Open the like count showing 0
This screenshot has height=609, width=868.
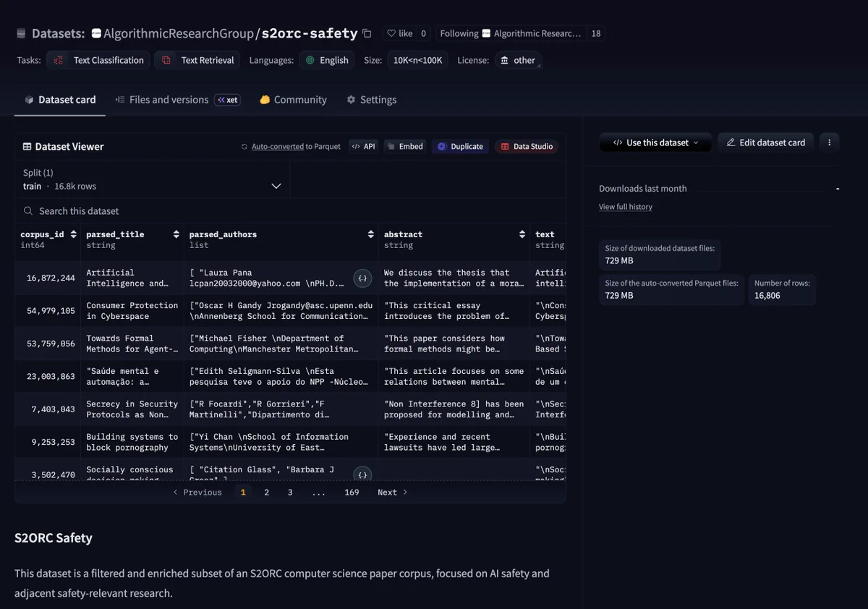click(423, 33)
